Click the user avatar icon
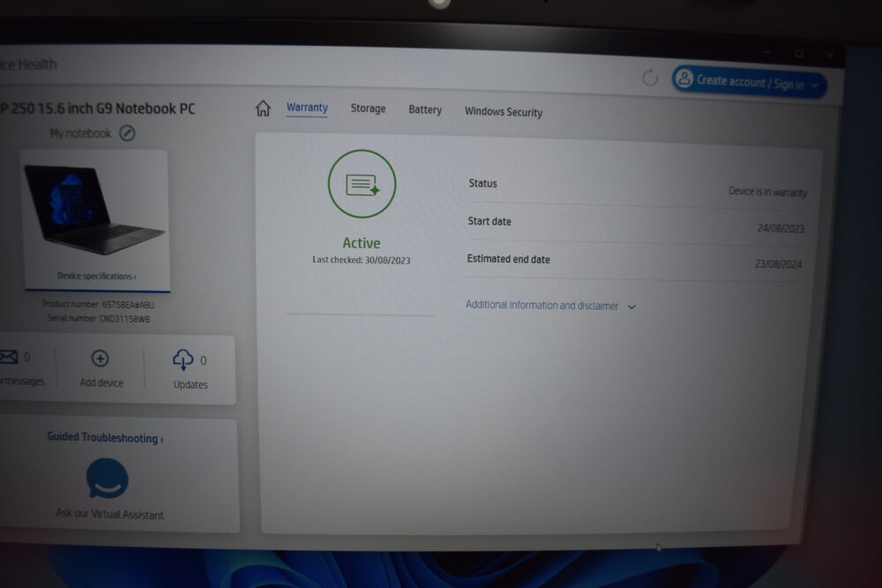882x588 pixels. (684, 78)
